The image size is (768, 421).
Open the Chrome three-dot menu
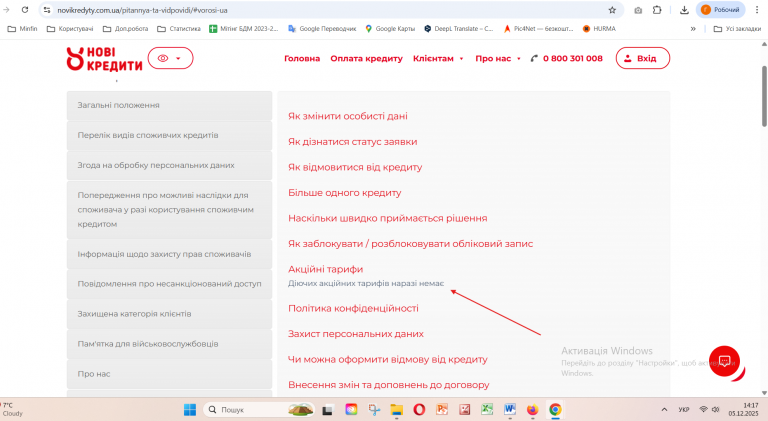(x=757, y=10)
